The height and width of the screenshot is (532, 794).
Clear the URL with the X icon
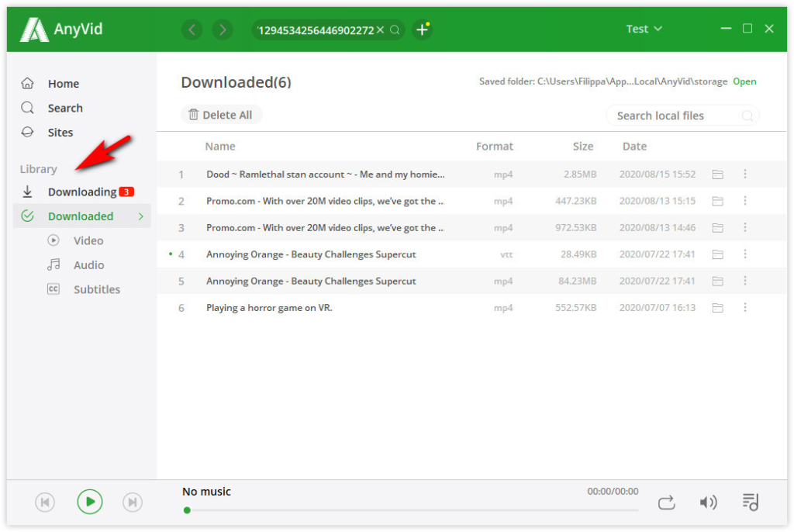[380, 30]
